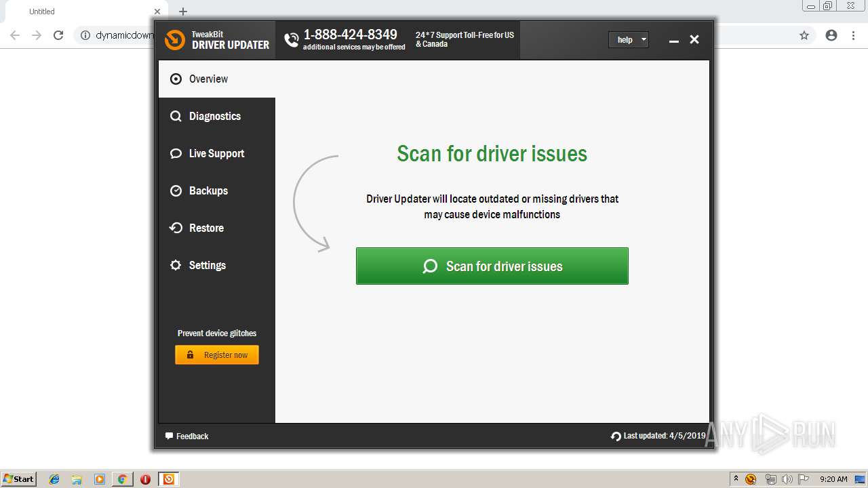Image resolution: width=868 pixels, height=488 pixels.
Task: Reload the browser page
Action: (58, 35)
